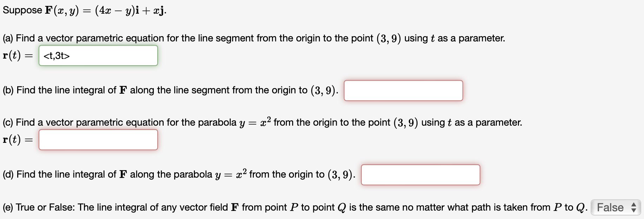The height and width of the screenshot is (219, 644).
Task: Click the part (d) integral answer field
Action: pyautogui.click(x=420, y=174)
